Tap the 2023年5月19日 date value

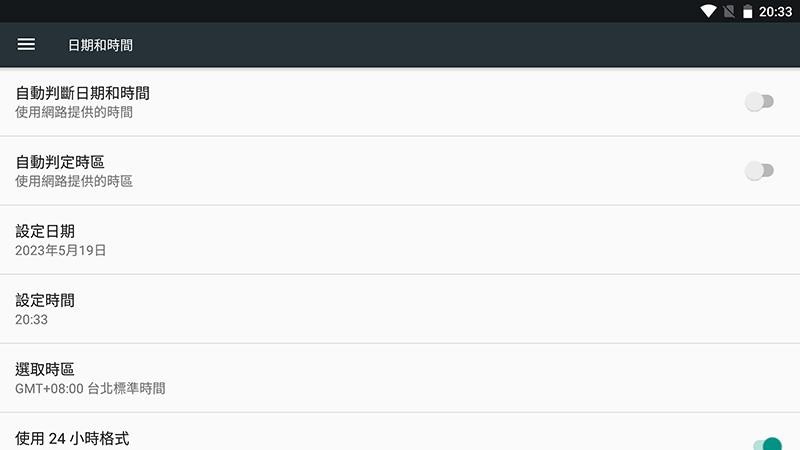tap(61, 250)
